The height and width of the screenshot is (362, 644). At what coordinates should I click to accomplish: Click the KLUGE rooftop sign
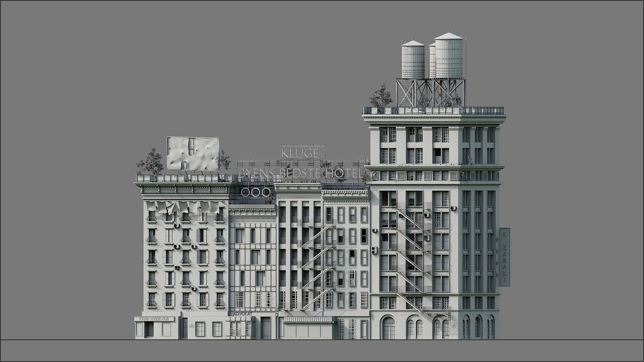(x=300, y=153)
